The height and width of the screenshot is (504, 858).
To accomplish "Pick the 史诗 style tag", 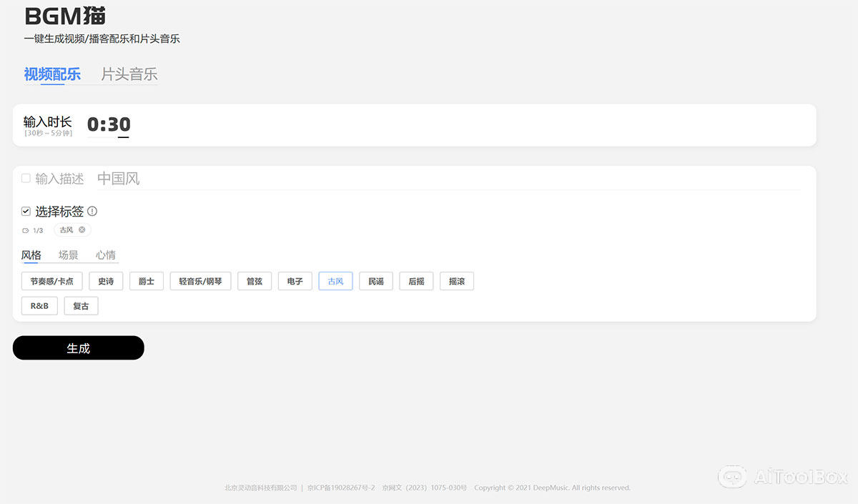I will click(x=106, y=282).
